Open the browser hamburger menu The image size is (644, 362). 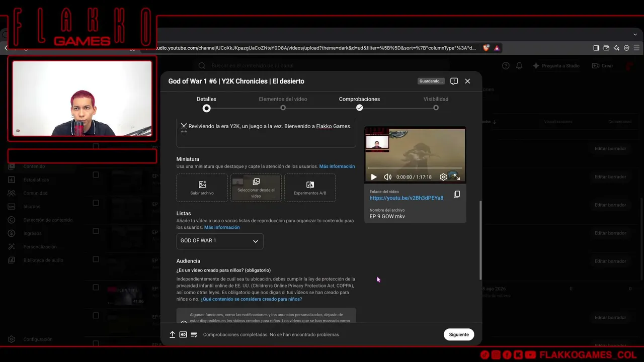pyautogui.click(x=636, y=48)
